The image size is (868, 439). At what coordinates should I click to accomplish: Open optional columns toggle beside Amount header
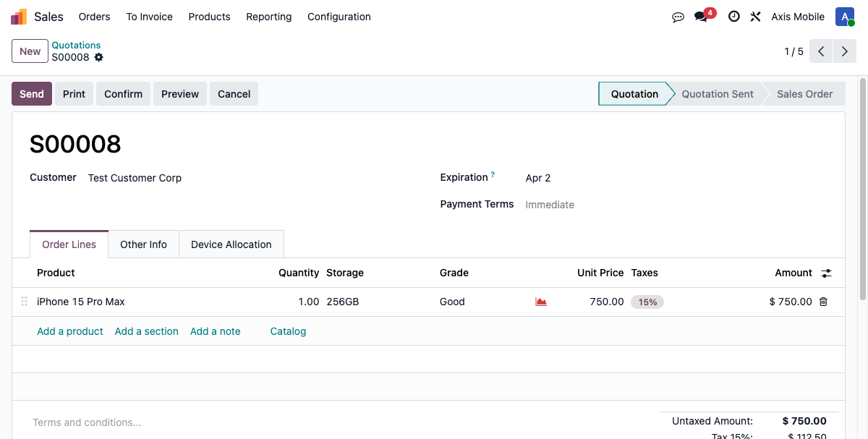827,273
